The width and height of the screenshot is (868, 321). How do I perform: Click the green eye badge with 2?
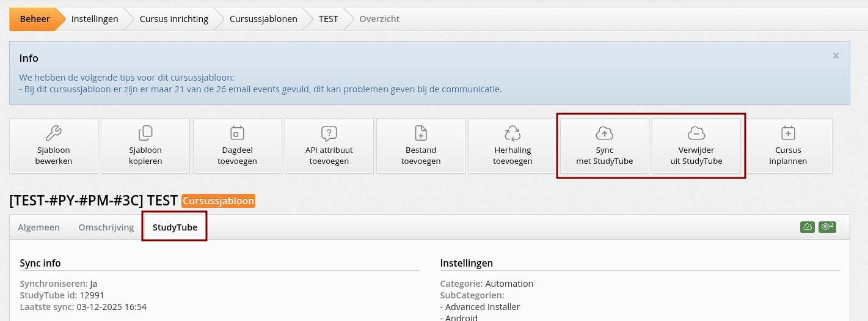click(827, 227)
